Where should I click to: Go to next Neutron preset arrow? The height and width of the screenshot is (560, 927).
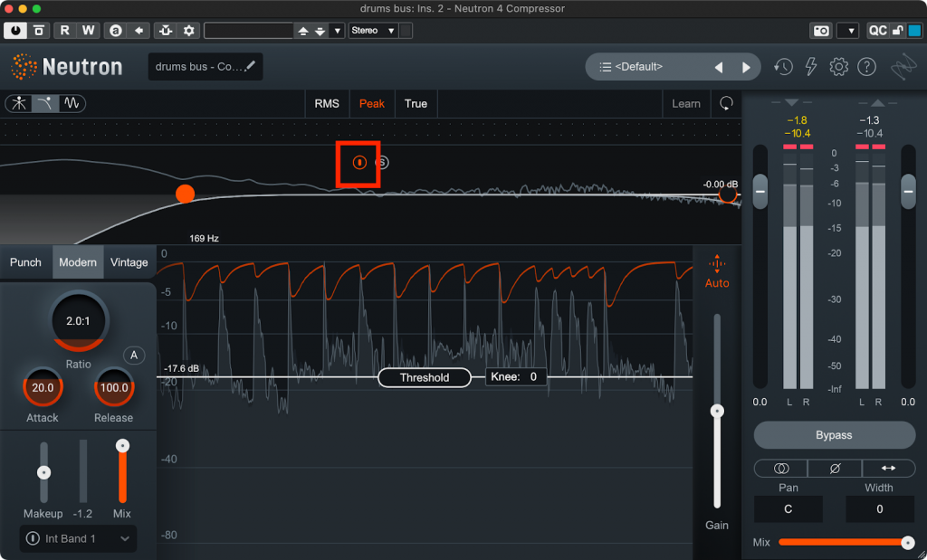pos(746,67)
